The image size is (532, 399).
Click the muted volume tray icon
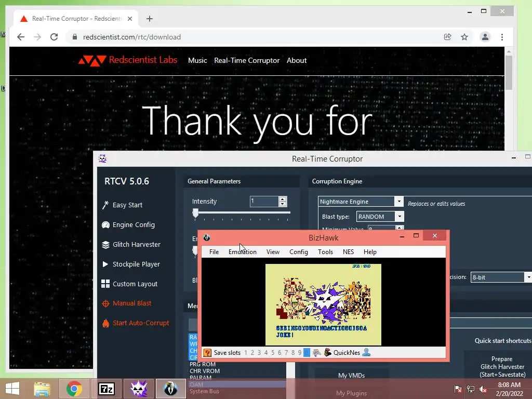tap(483, 389)
